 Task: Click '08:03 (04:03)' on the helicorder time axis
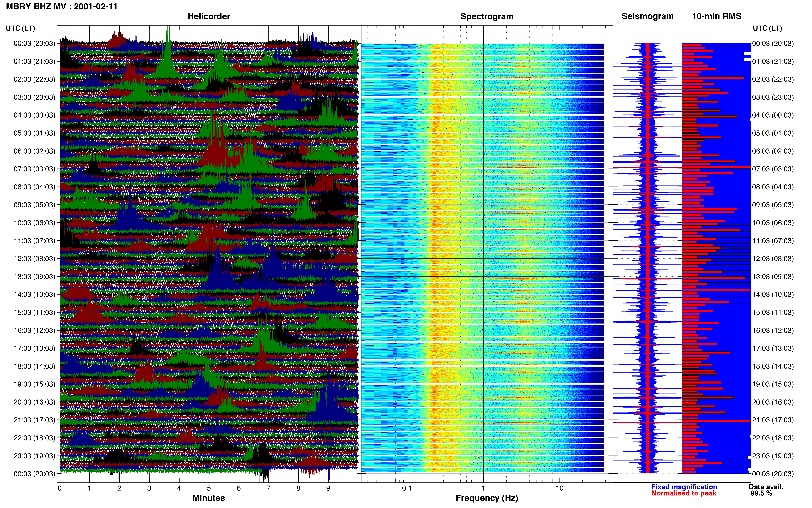click(x=34, y=187)
